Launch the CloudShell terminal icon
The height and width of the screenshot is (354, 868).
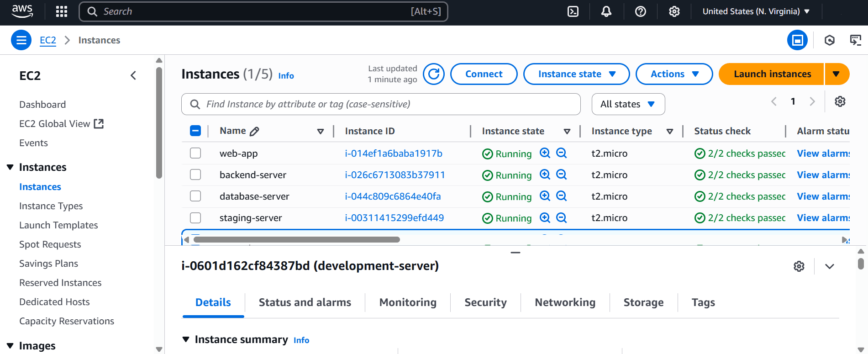coord(573,11)
